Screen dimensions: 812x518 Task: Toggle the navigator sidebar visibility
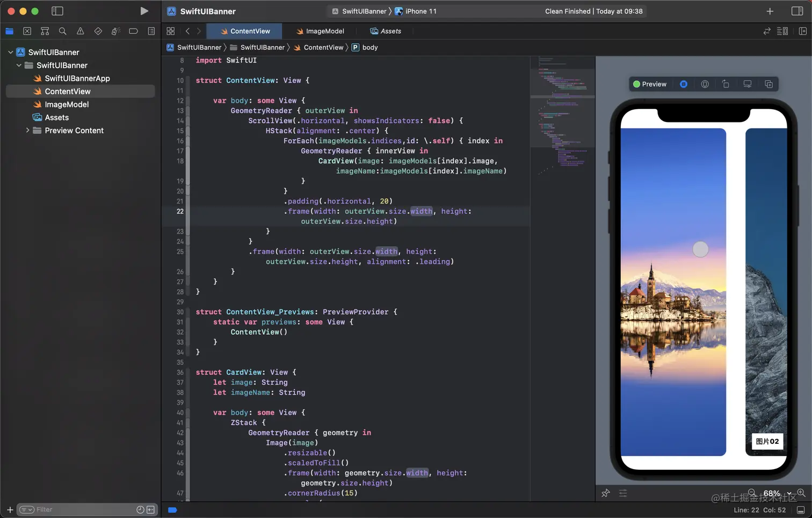point(57,11)
